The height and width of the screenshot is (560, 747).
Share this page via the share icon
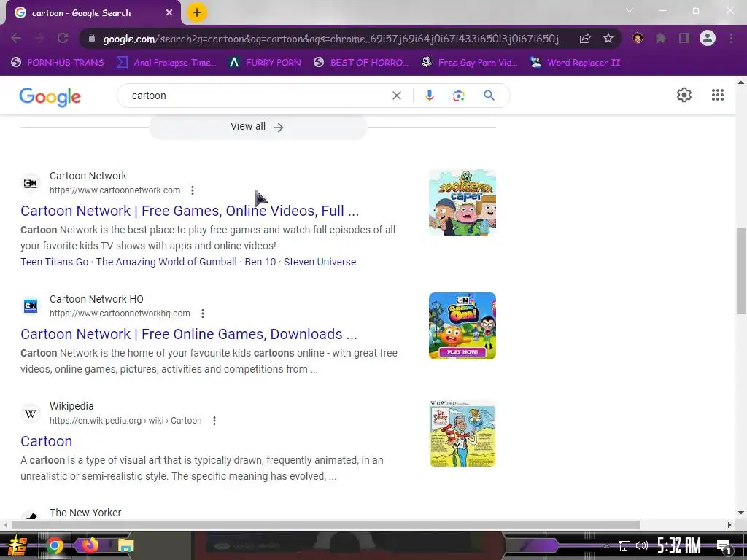pyautogui.click(x=585, y=38)
